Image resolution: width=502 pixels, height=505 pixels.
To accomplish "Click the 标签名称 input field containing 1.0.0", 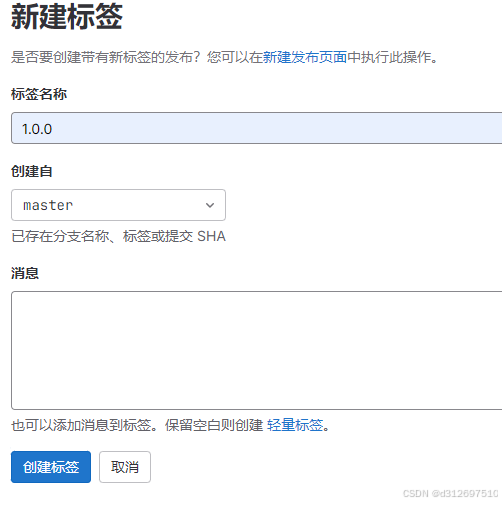I will (257, 128).
